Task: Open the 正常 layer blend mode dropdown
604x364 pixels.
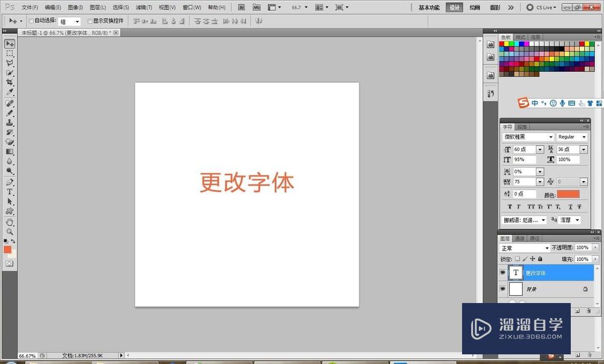Action: [x=547, y=247]
